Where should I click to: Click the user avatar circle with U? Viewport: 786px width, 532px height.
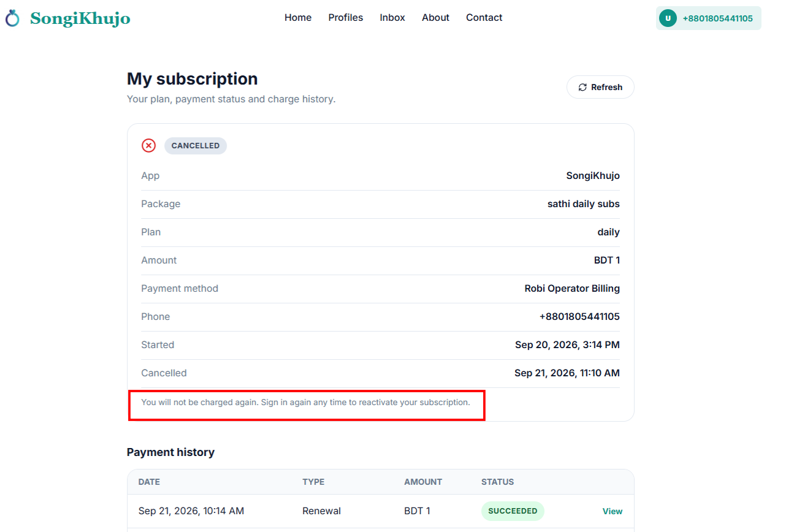pyautogui.click(x=668, y=18)
